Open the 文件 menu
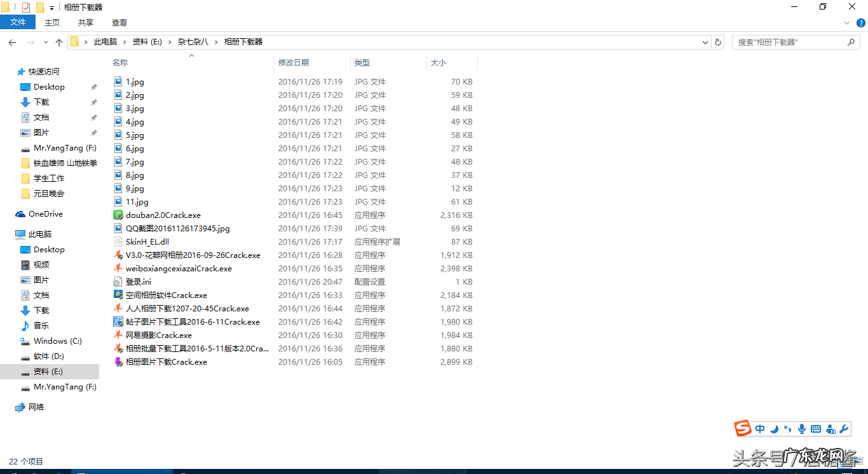868x474 pixels. 18,22
